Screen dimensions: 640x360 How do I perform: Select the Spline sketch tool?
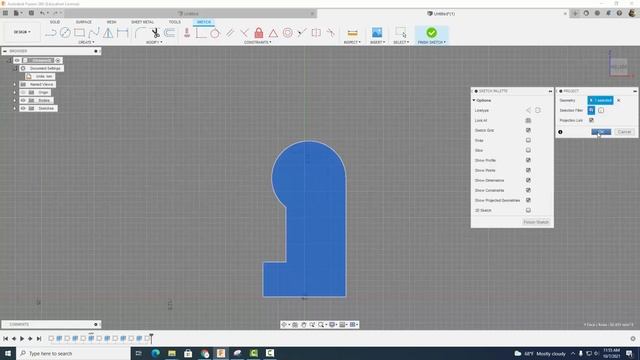[x=94, y=33]
